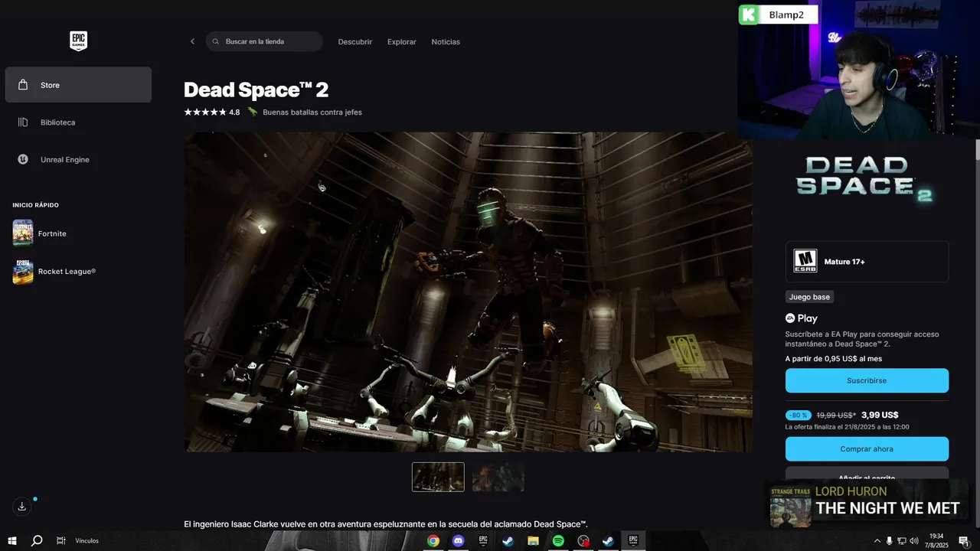Open Windows taskbar search

(x=36, y=540)
